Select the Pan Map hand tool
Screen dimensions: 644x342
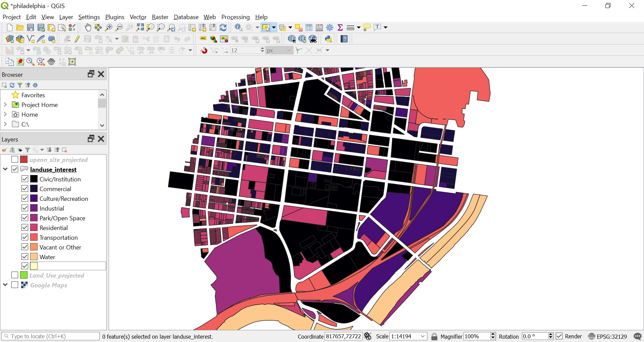(88, 27)
